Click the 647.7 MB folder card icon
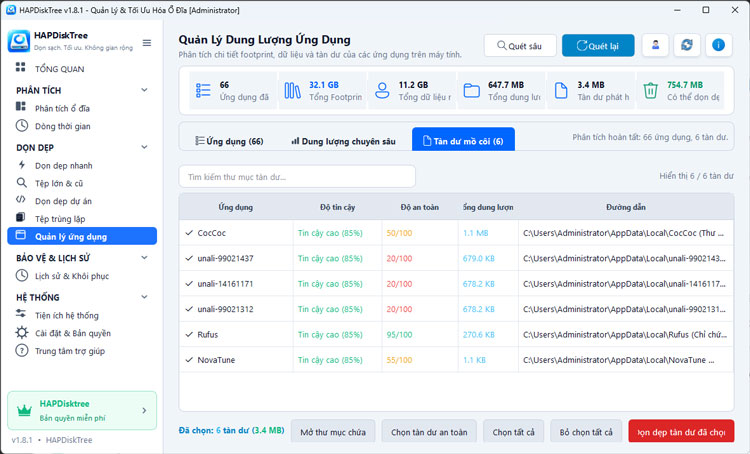This screenshot has height=454, width=750. [x=472, y=90]
